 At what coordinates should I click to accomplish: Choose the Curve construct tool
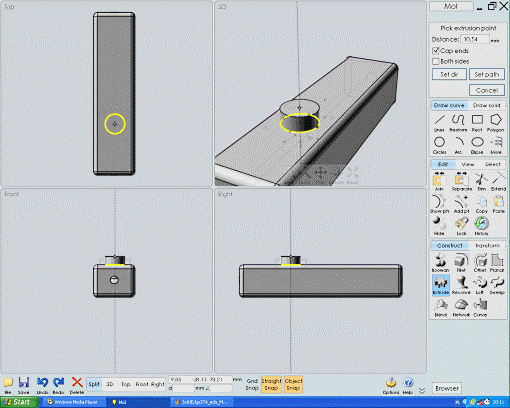click(480, 308)
